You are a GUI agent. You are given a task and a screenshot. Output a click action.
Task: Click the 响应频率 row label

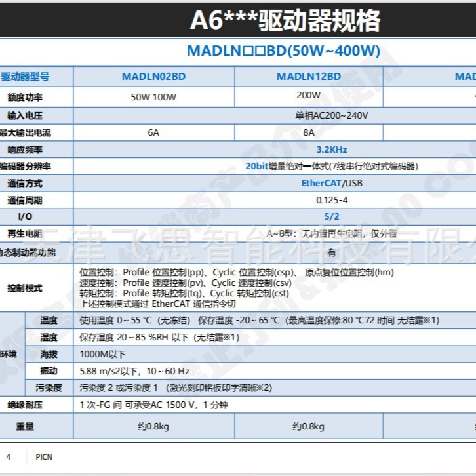tap(25, 149)
